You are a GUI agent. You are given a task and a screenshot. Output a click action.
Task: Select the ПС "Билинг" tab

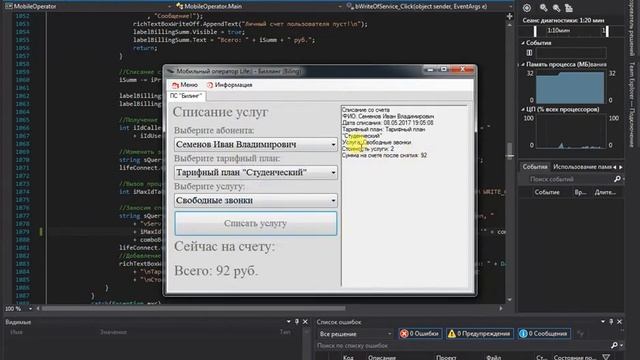pyautogui.click(x=186, y=96)
